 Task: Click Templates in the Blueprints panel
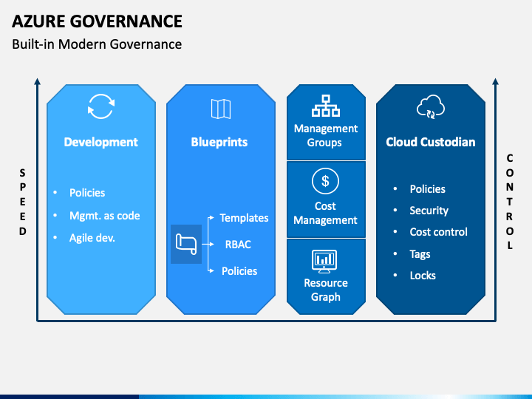244,218
